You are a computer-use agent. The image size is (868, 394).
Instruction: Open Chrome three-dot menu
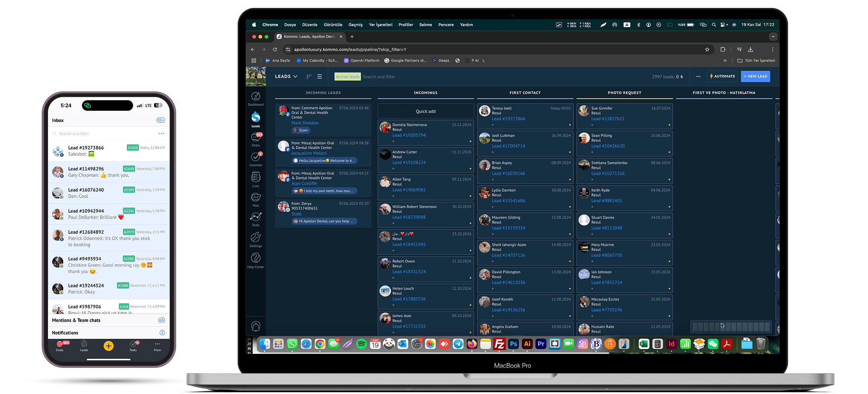click(x=772, y=49)
